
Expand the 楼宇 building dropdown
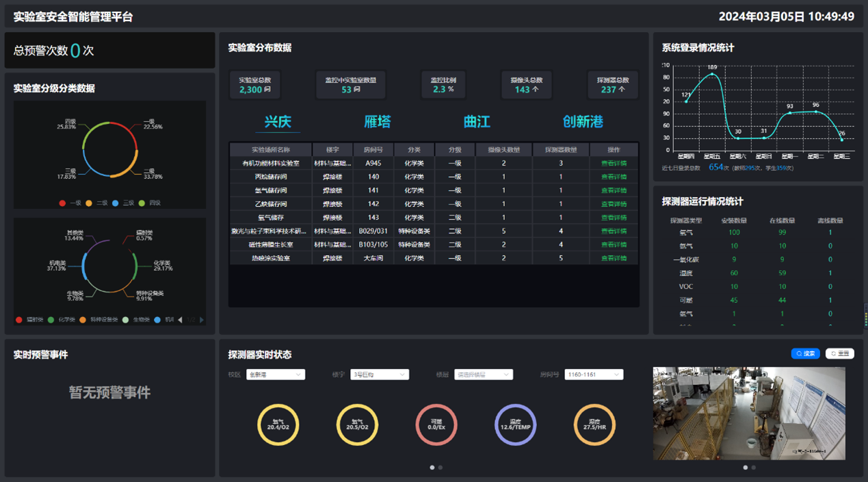pos(380,375)
